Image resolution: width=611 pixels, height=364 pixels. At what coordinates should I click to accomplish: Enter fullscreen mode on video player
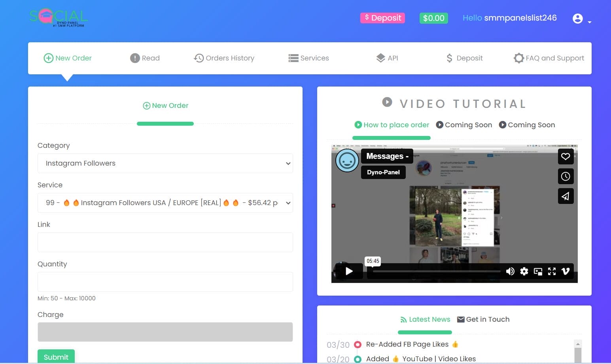click(x=552, y=271)
